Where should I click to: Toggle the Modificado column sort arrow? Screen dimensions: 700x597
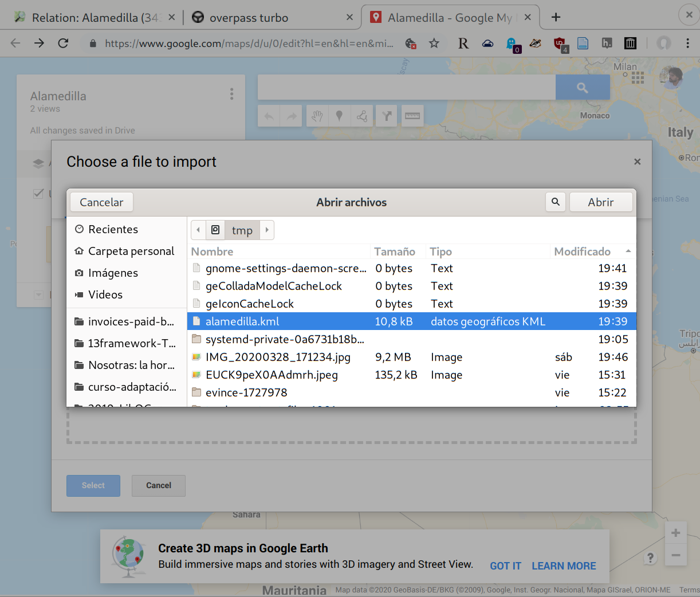(628, 251)
